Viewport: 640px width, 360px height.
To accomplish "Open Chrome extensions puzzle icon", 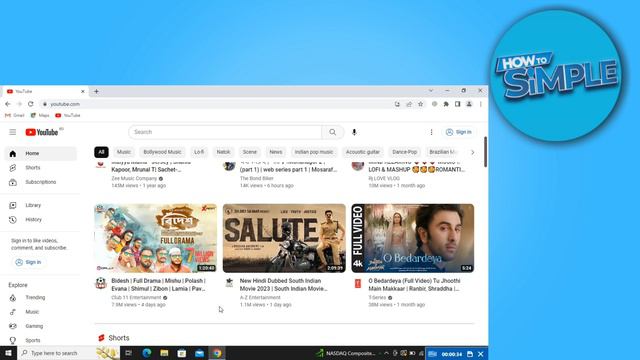I will (x=446, y=104).
